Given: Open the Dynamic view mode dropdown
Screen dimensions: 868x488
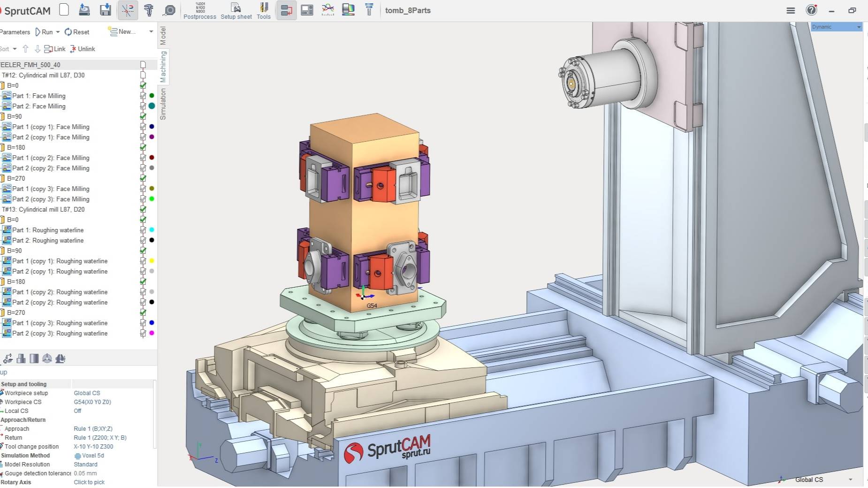Looking at the screenshot, I should 836,27.
